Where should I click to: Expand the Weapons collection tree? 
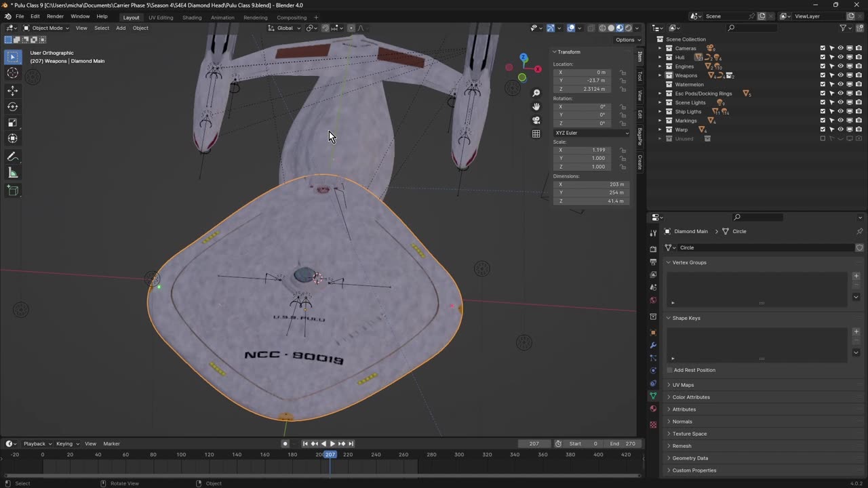660,75
